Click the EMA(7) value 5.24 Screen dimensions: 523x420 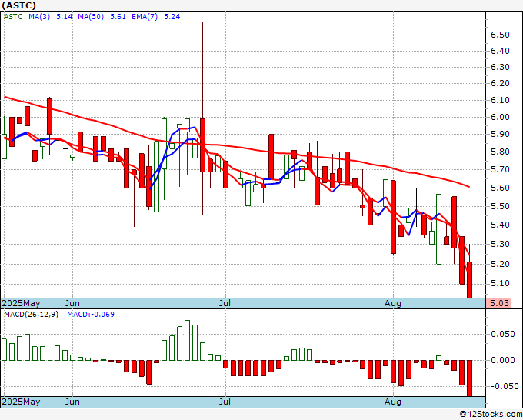172,17
